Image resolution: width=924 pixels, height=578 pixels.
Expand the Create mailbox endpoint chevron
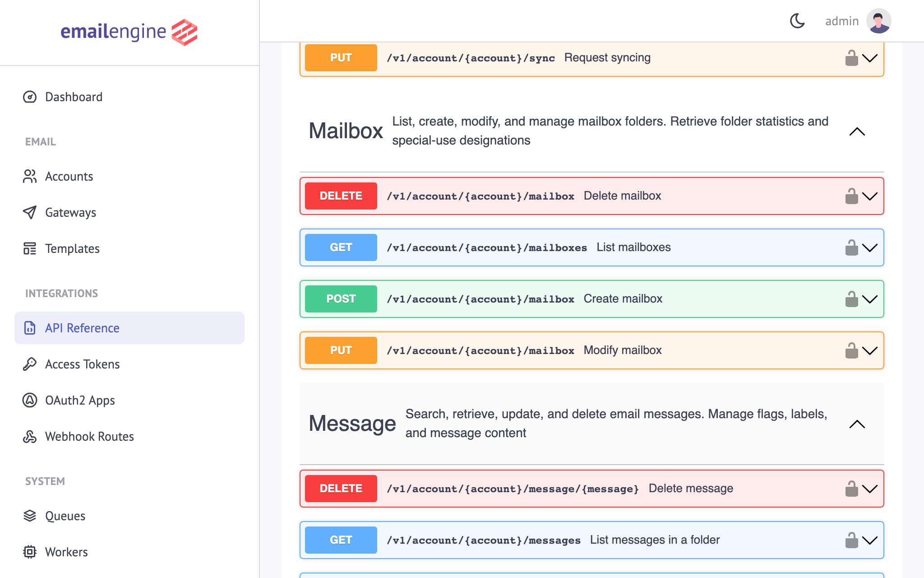[870, 299]
